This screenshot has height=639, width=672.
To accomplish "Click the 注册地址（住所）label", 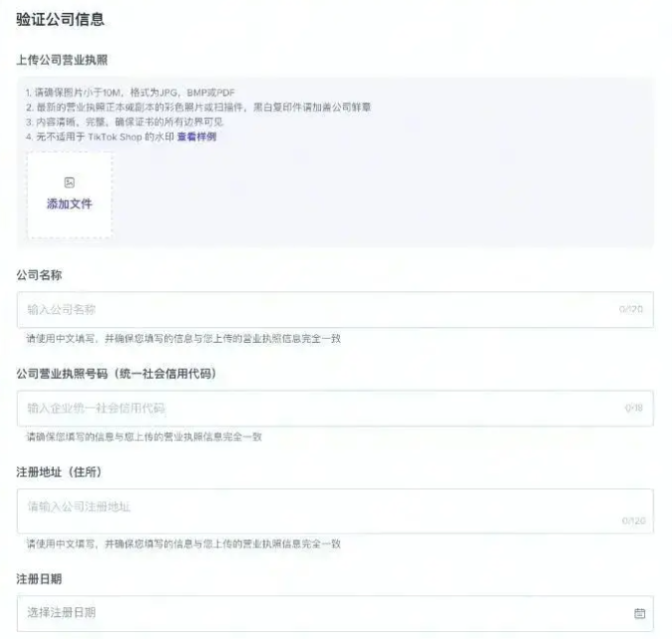I will [60, 471].
